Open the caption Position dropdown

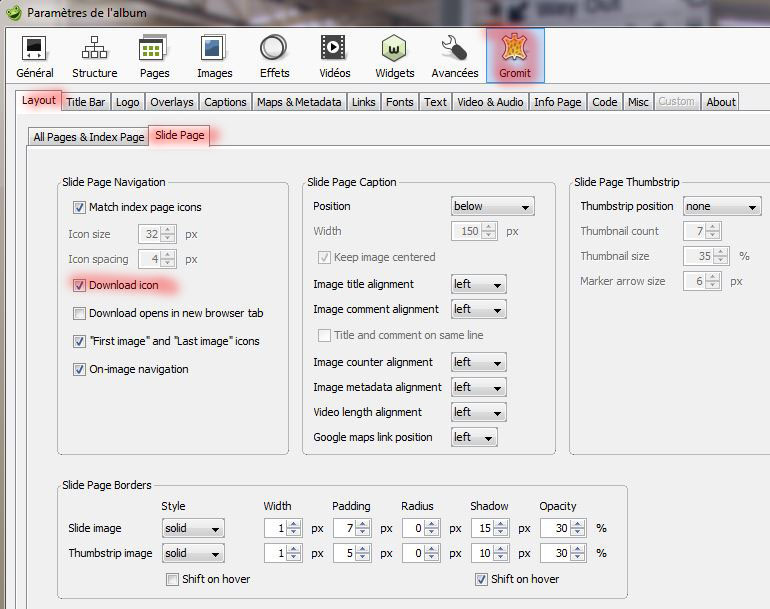click(x=492, y=207)
